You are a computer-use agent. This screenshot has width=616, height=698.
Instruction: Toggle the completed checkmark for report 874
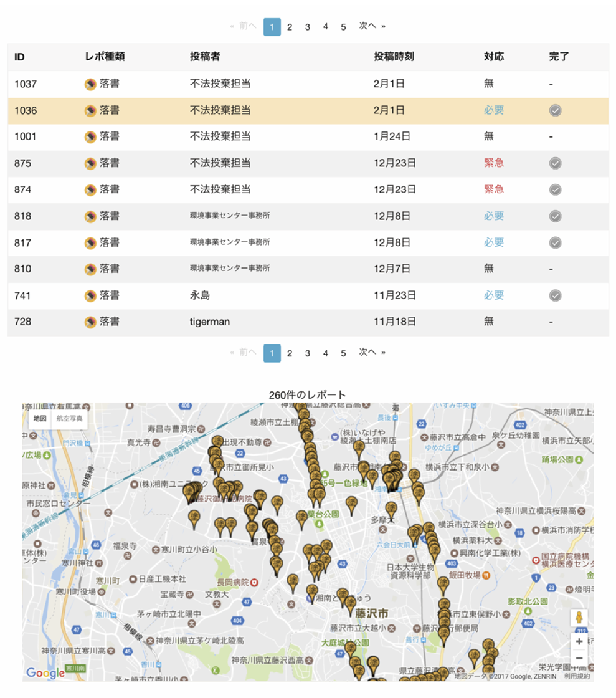[x=555, y=189]
